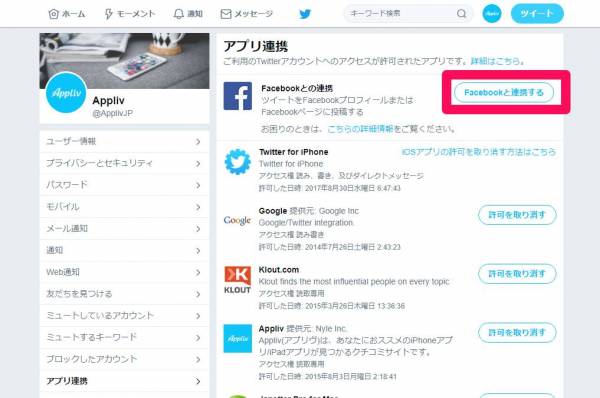Click the ツイート tweet button
The image size is (600, 398).
pyautogui.click(x=537, y=14)
